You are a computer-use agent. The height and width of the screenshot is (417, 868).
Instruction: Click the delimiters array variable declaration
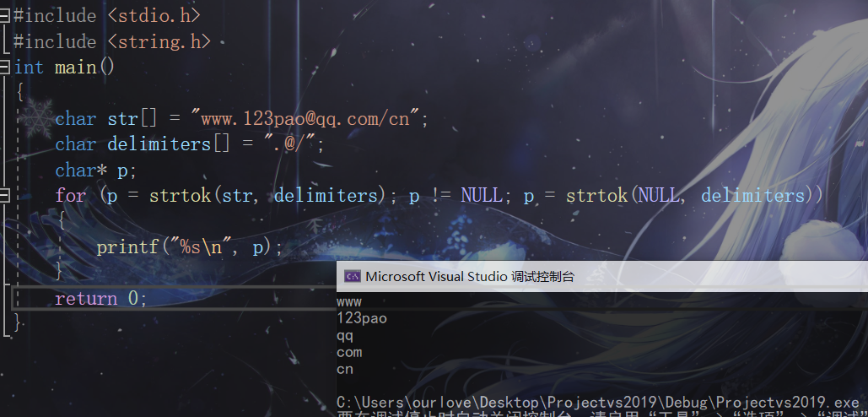159,144
